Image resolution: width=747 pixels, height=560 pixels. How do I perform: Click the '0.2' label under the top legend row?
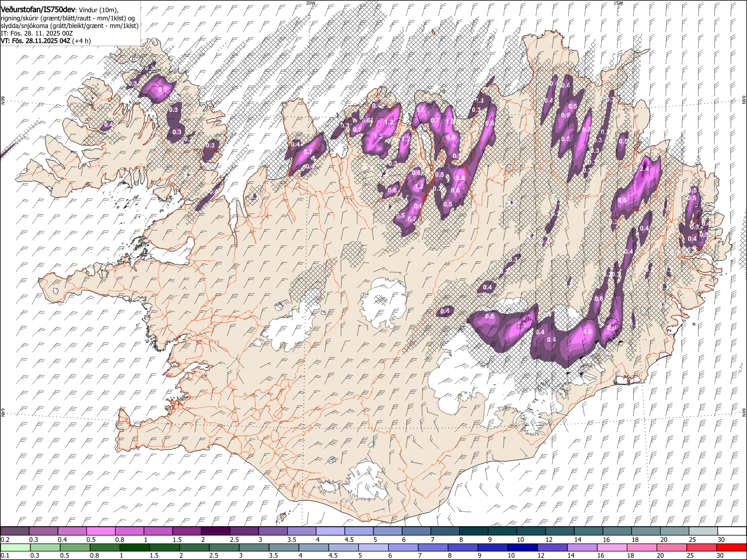(x=5, y=540)
